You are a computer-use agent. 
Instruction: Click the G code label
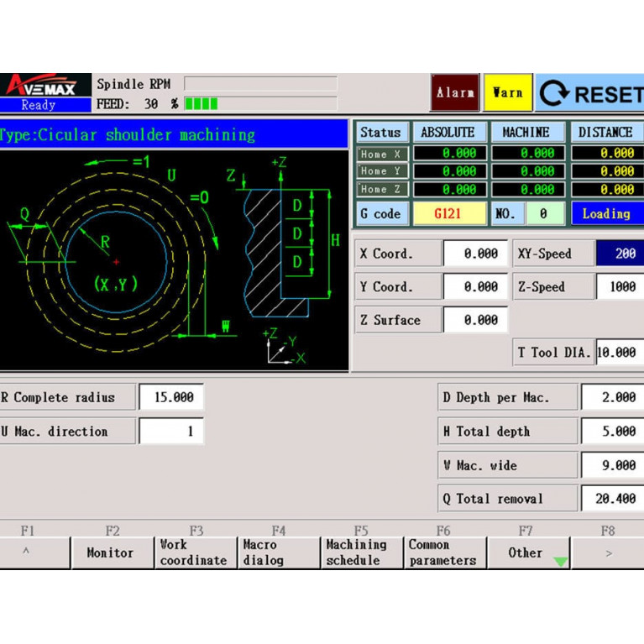[x=382, y=213]
